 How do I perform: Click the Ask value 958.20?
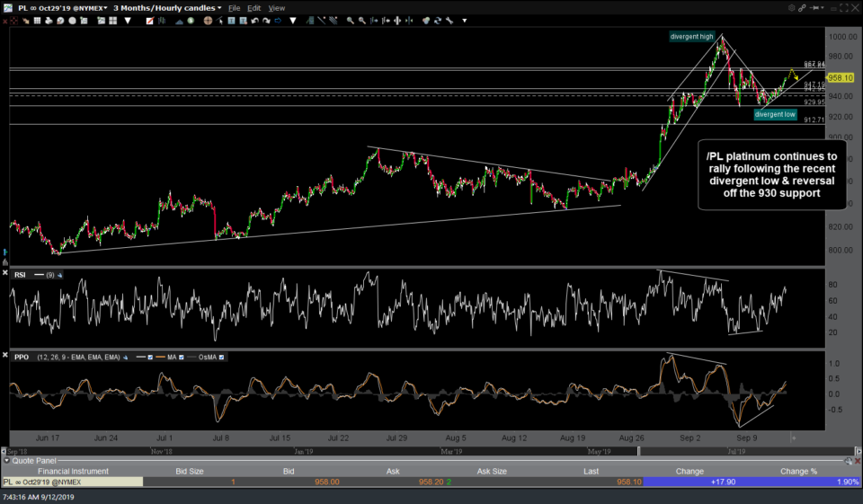431,482
